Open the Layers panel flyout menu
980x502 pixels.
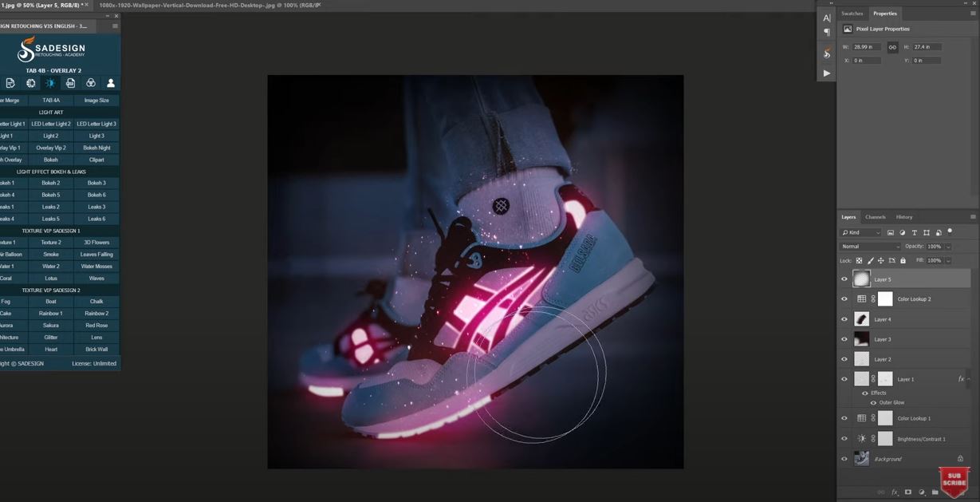click(973, 216)
